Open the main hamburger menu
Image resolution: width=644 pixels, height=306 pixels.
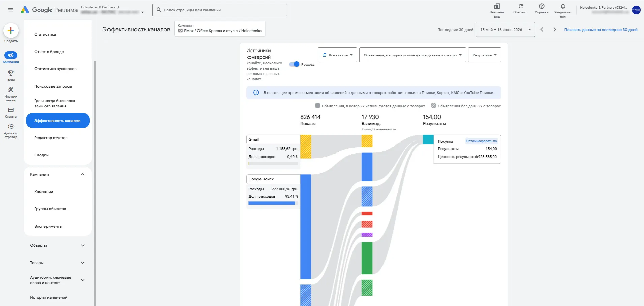[11, 10]
